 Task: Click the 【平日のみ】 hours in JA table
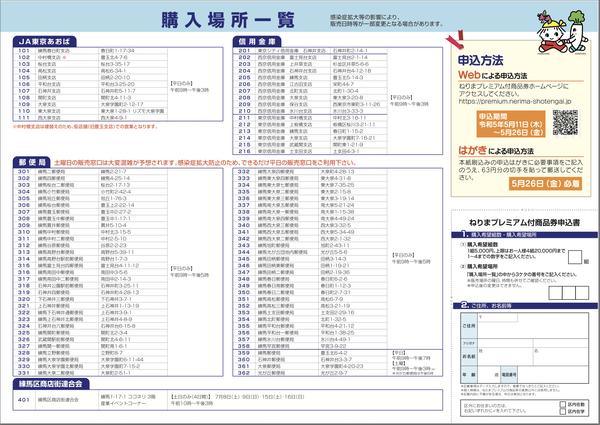point(189,86)
